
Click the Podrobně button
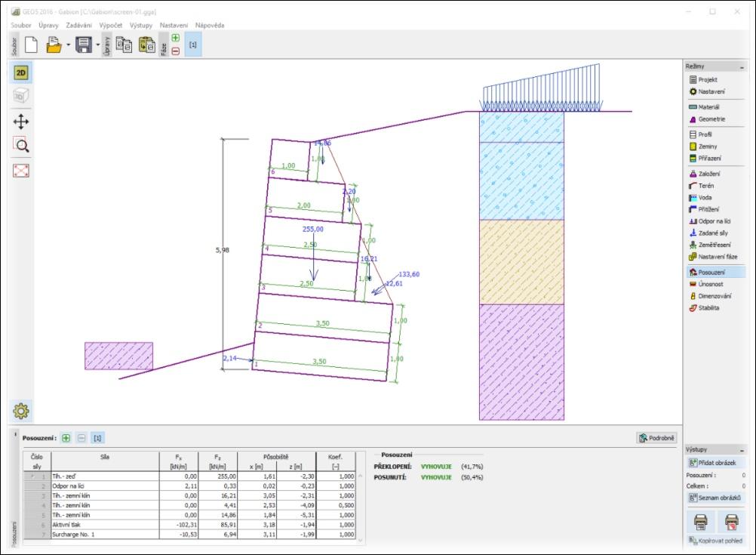coord(656,438)
